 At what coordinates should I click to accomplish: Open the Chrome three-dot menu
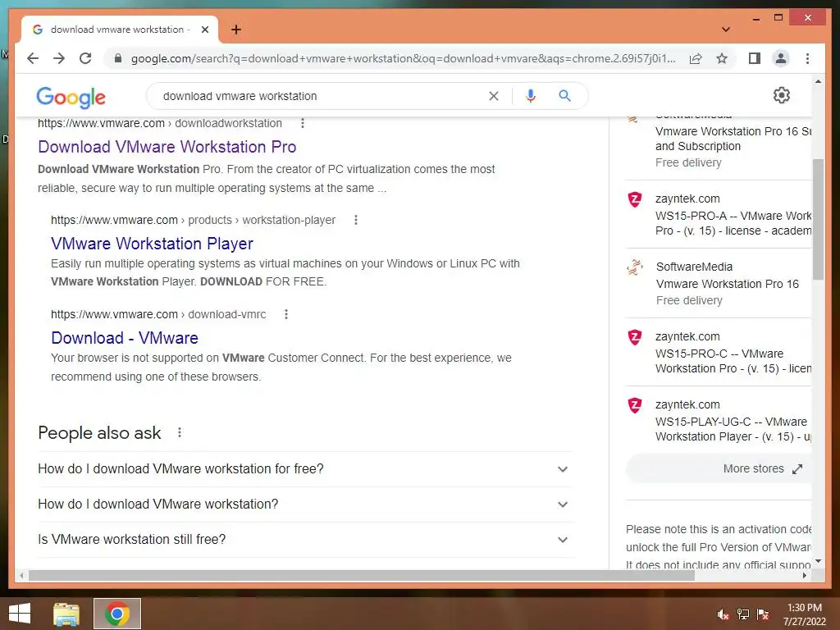(807, 58)
